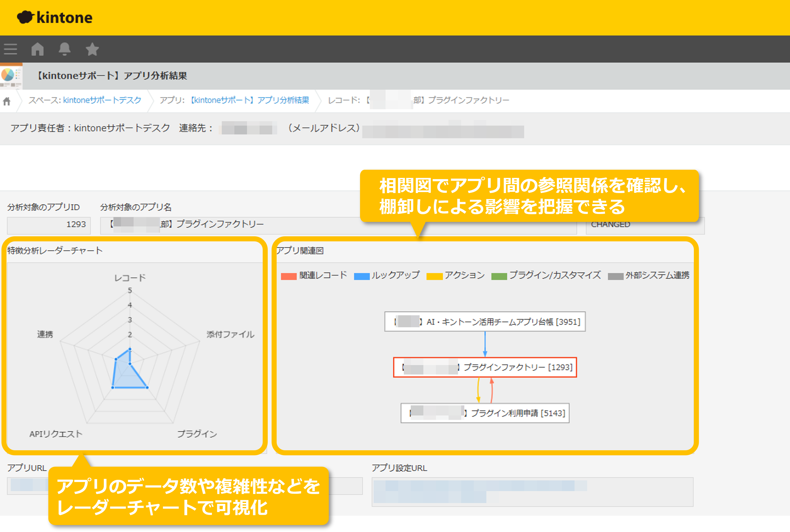This screenshot has width=790, height=532.
Task: Toggle 外部システム連携 gray legend swatch
Action: (x=616, y=276)
